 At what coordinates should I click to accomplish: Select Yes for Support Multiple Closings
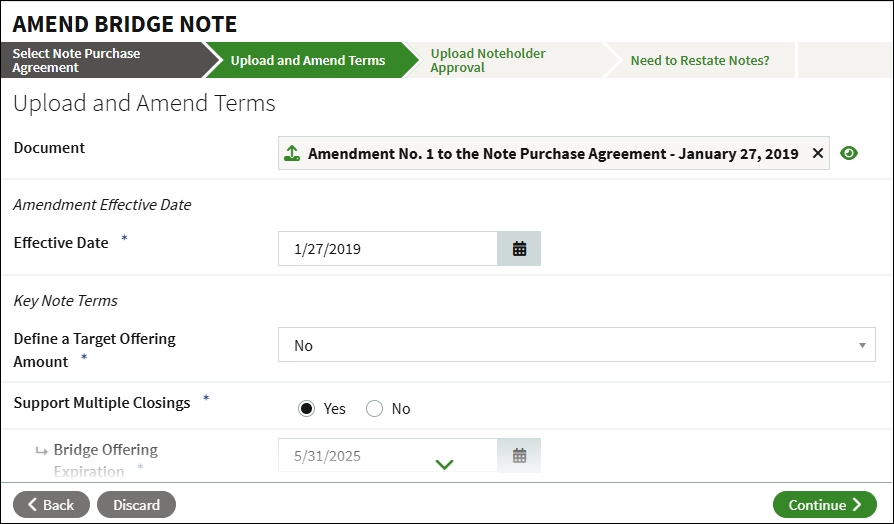307,408
